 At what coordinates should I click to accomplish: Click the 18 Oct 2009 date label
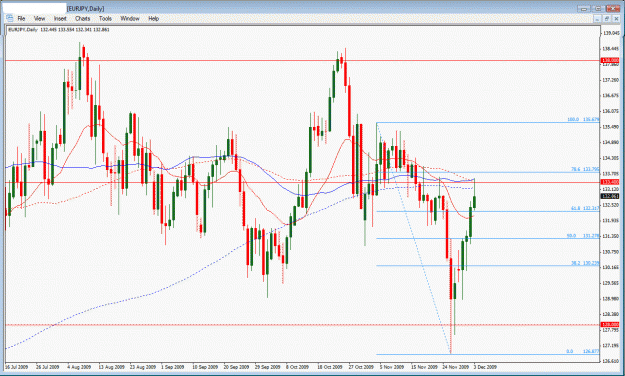click(330, 367)
